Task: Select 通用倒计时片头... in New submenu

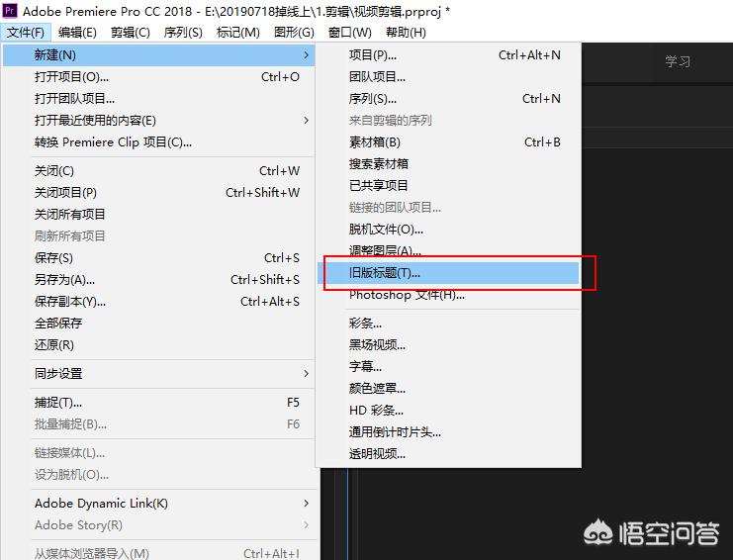Action: point(448,432)
